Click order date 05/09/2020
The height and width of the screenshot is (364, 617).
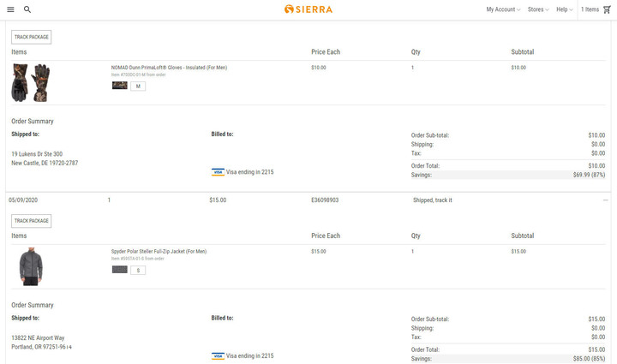(23, 200)
